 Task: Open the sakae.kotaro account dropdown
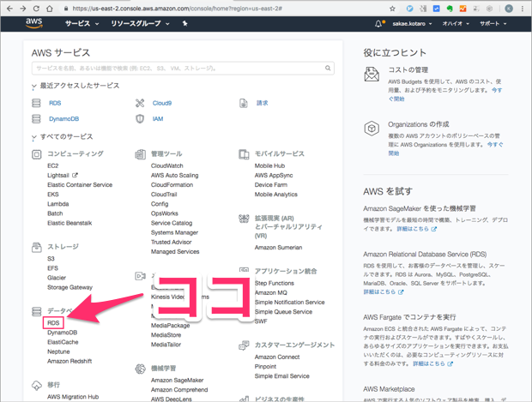412,24
